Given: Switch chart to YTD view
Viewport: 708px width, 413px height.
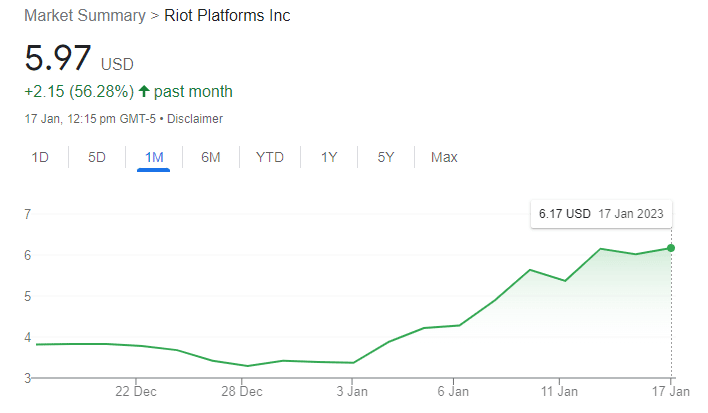Looking at the screenshot, I should tap(269, 157).
